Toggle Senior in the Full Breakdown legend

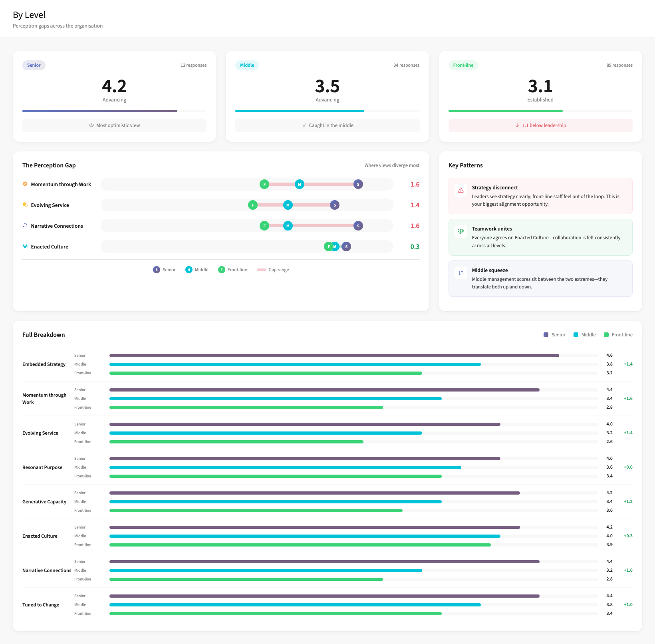coord(554,335)
